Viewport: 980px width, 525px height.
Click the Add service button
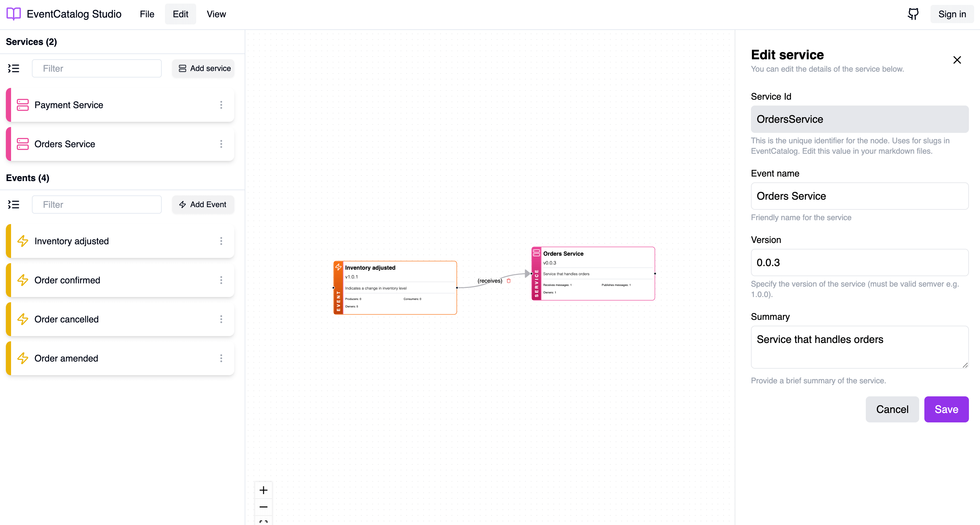[204, 68]
